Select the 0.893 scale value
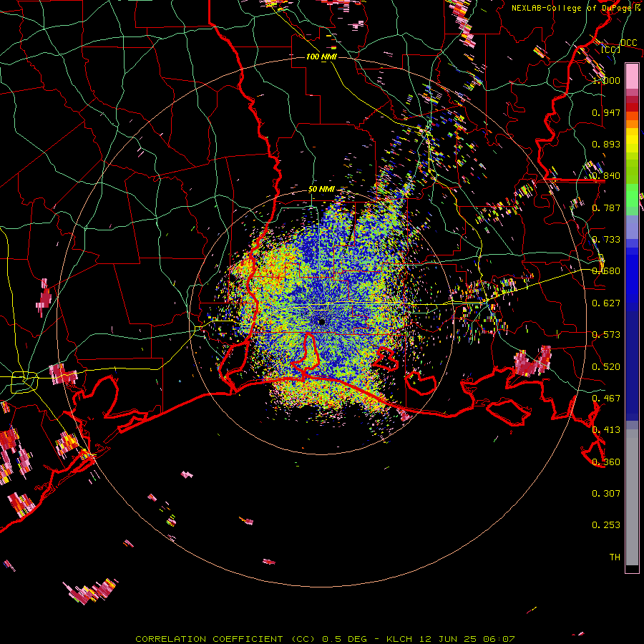Viewport: 644px width, 644px height. click(606, 144)
